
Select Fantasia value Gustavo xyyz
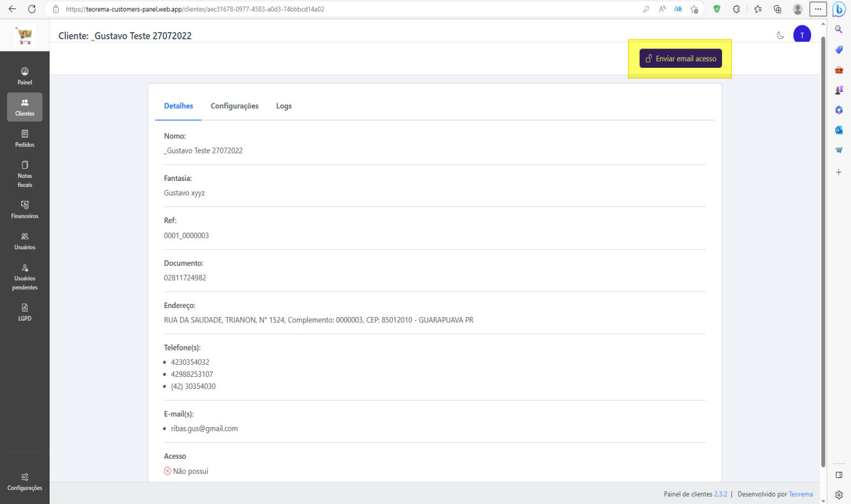pos(185,193)
